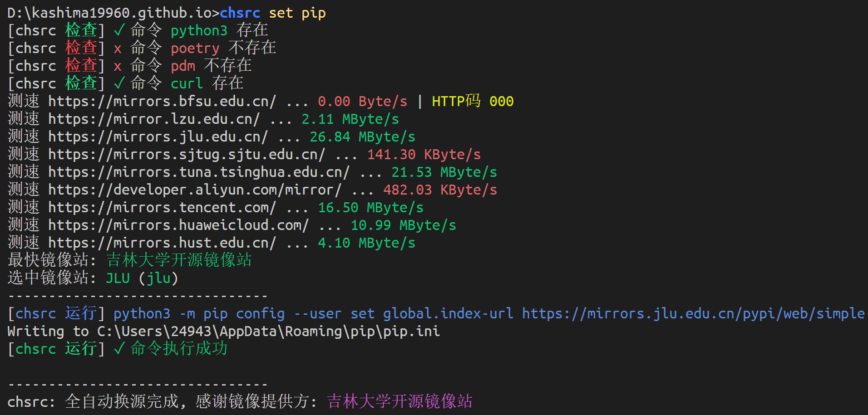Click the HTTP码 000 error text
Viewport: 868px width, 415px height.
[x=473, y=101]
